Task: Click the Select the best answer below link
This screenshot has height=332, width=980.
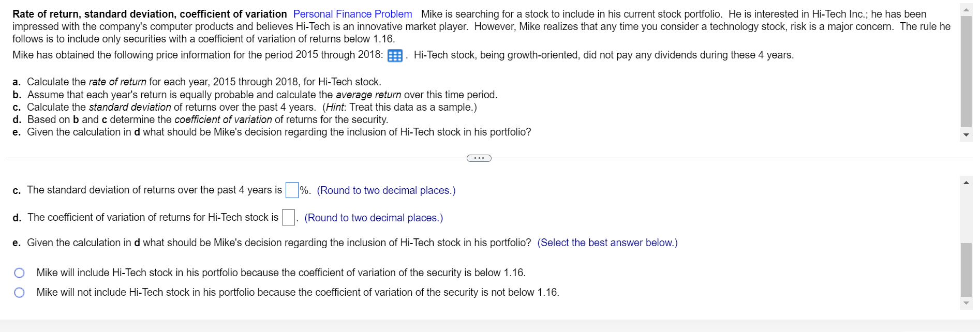Action: (x=607, y=243)
